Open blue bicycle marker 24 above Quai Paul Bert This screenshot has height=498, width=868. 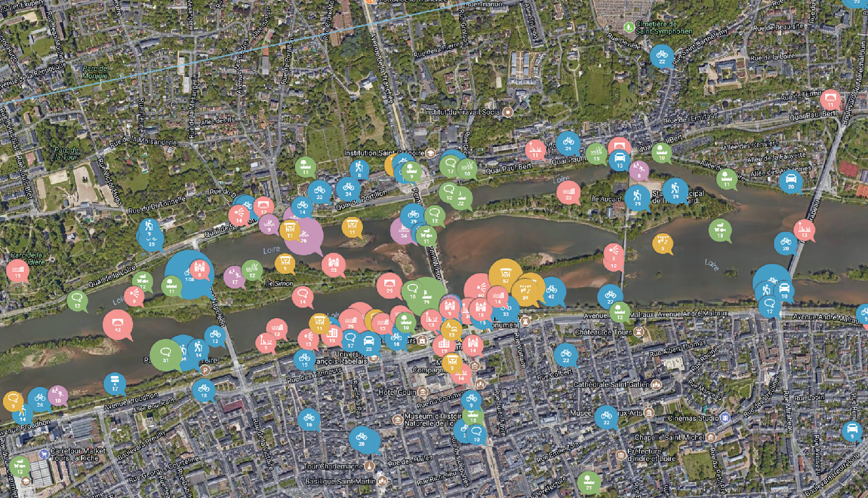[568, 143]
